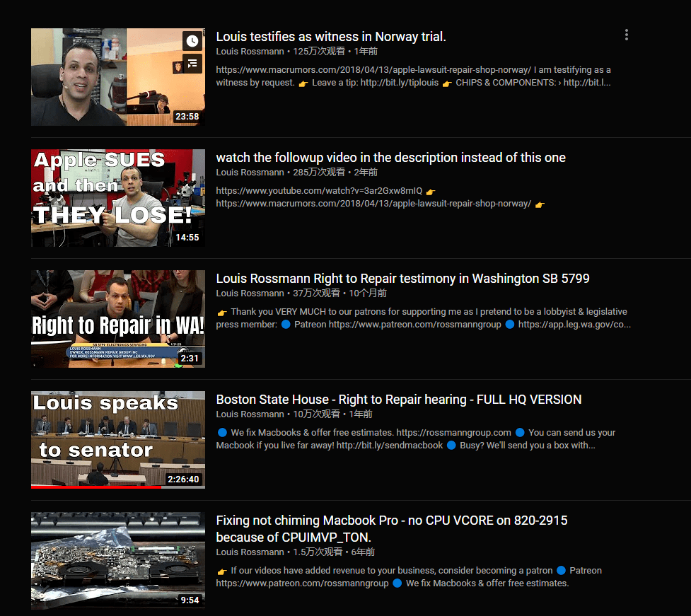This screenshot has width=691, height=616.
Task: Open three-dot menu for Norway trial video
Action: tap(626, 35)
